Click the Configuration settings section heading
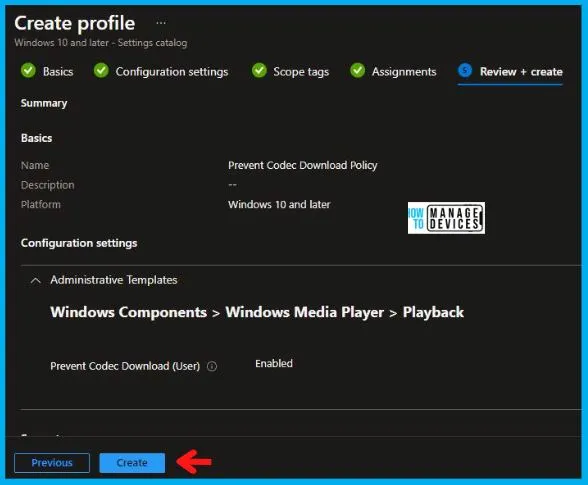 (79, 243)
